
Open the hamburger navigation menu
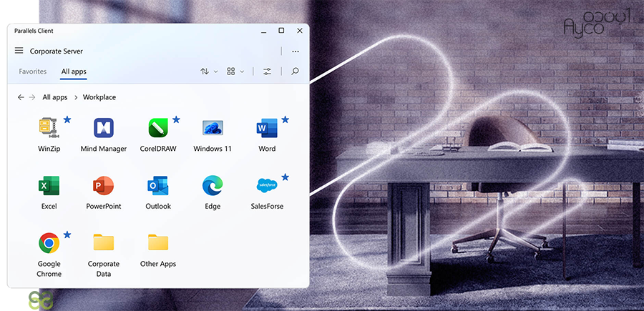(x=19, y=51)
